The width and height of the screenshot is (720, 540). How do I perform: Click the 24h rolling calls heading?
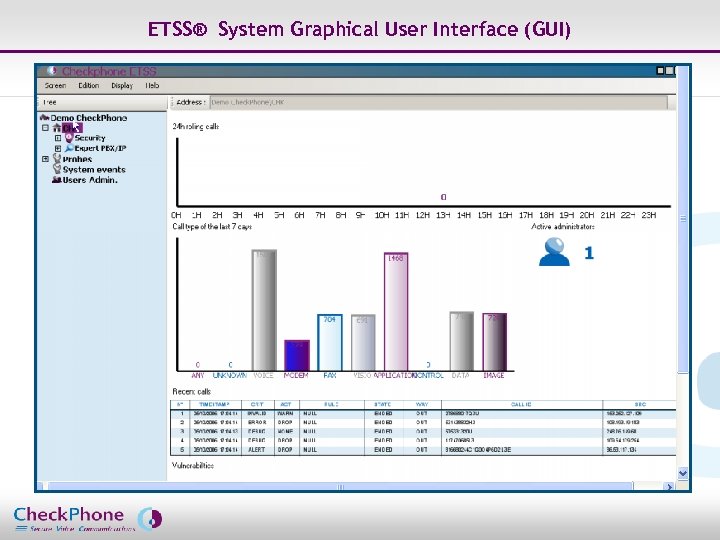click(x=196, y=126)
